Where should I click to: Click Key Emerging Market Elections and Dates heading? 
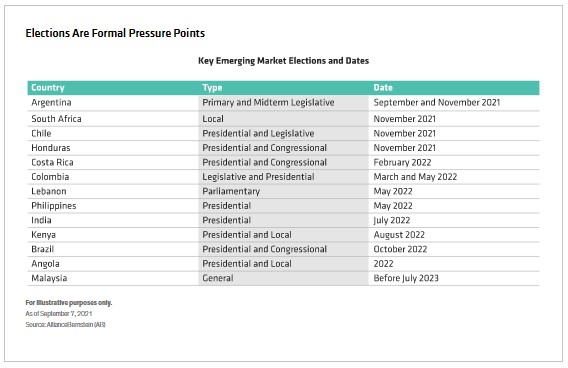[283, 61]
